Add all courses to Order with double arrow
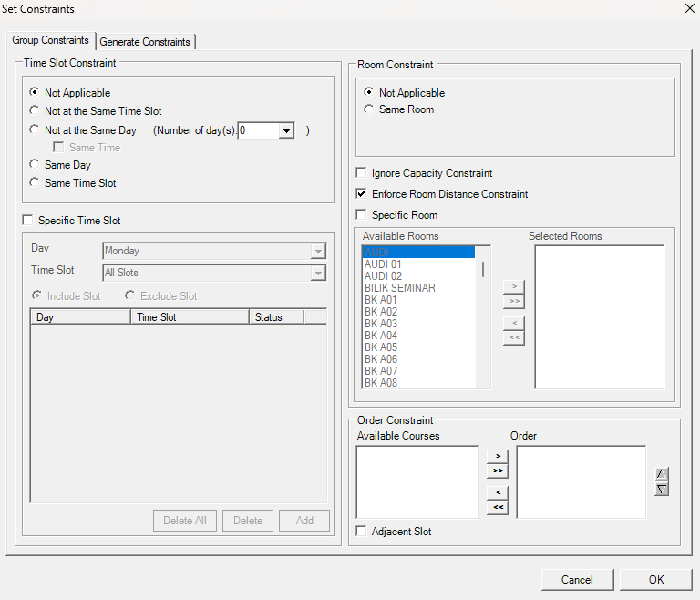Viewport: 700px width, 600px height. [x=497, y=471]
